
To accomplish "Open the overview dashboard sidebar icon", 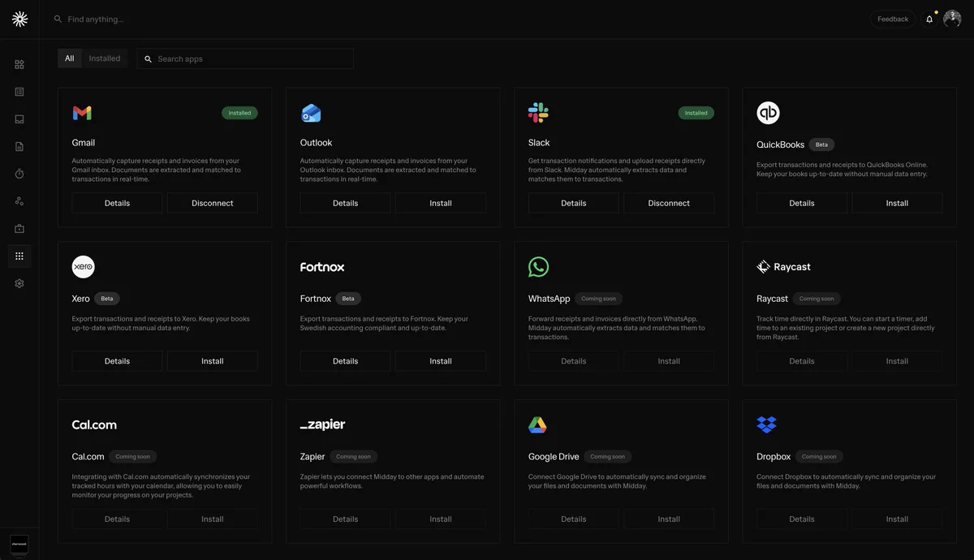I will [x=19, y=64].
